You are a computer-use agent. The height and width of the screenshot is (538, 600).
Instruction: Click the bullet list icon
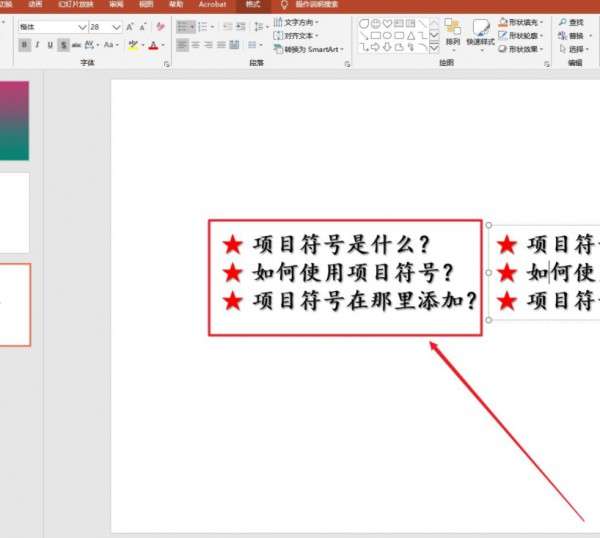183,27
